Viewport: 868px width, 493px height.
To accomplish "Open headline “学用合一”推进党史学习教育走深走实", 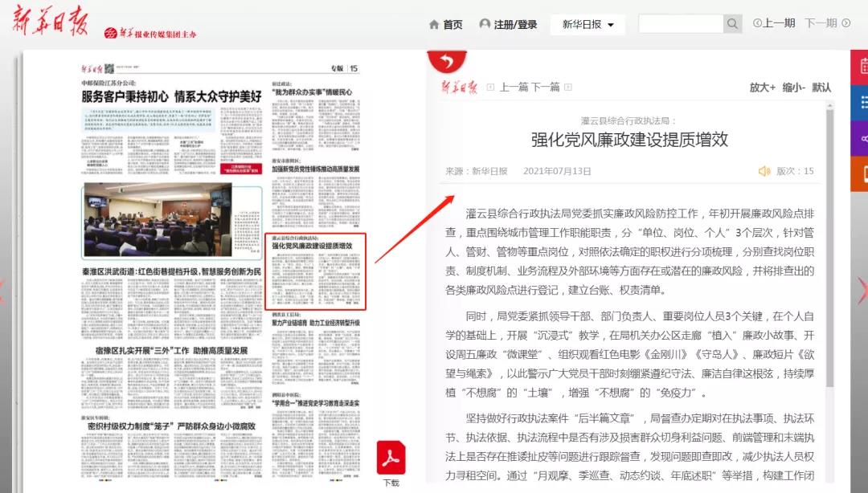I will 316,403.
